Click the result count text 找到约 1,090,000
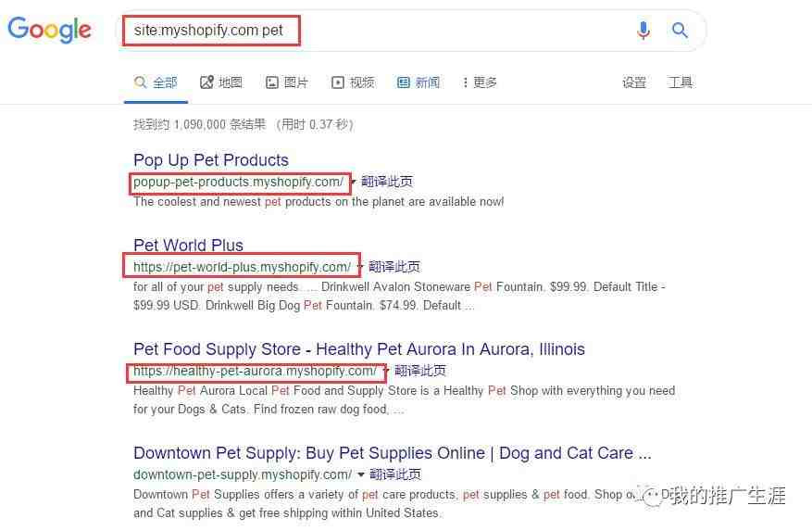The image size is (812, 531). 244,124
